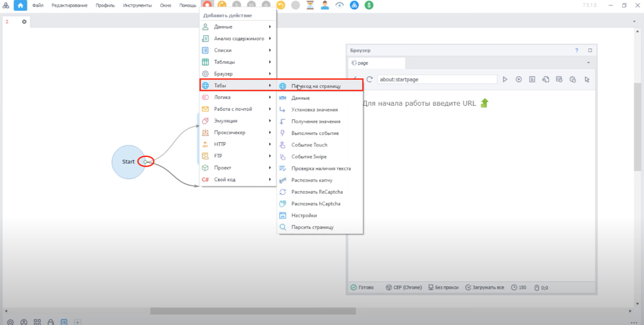Choose Событие Swipe action

point(320,157)
